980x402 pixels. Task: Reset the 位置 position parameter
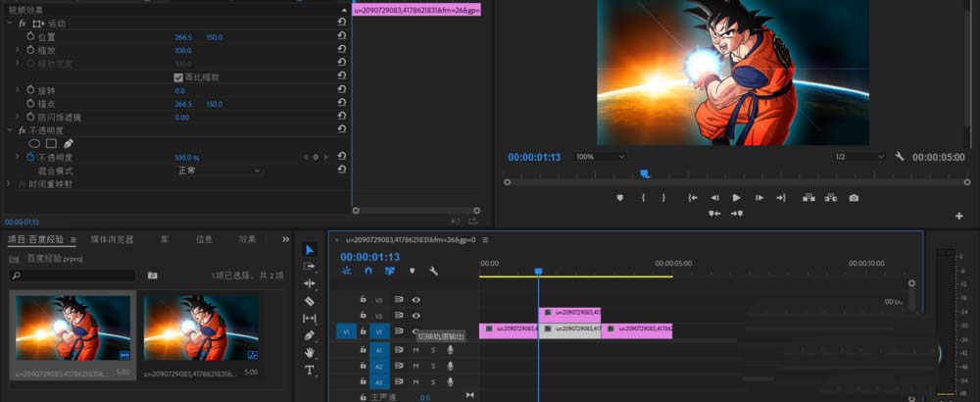point(341,37)
